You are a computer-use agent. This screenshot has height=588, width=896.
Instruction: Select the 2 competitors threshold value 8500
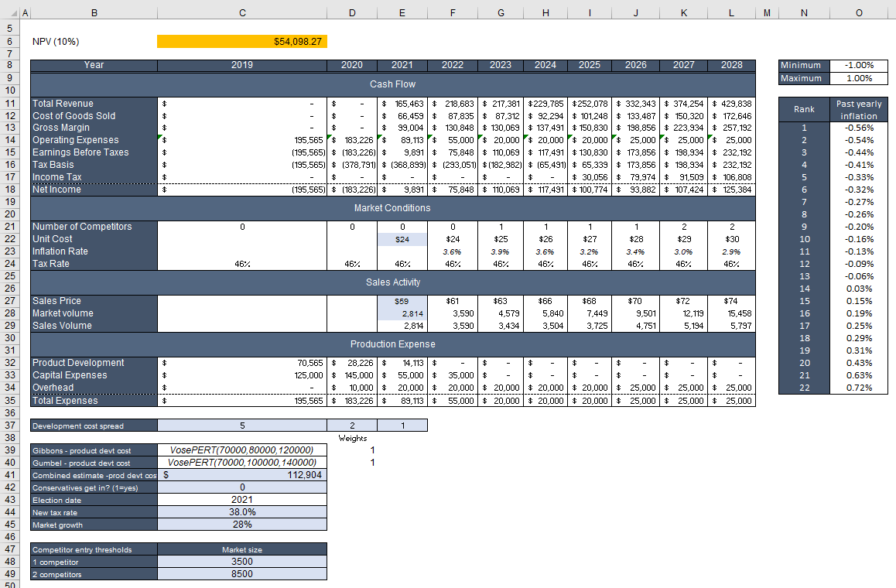click(242, 574)
